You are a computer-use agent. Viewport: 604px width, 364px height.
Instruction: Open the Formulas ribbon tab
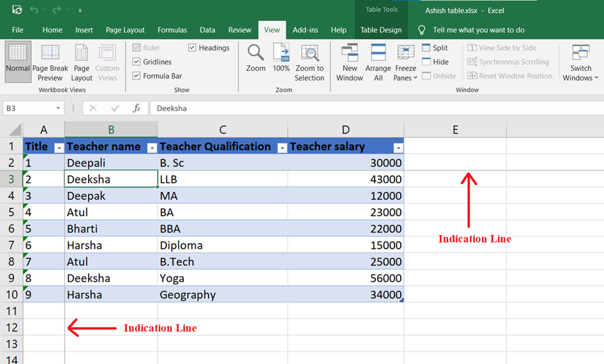click(x=172, y=30)
